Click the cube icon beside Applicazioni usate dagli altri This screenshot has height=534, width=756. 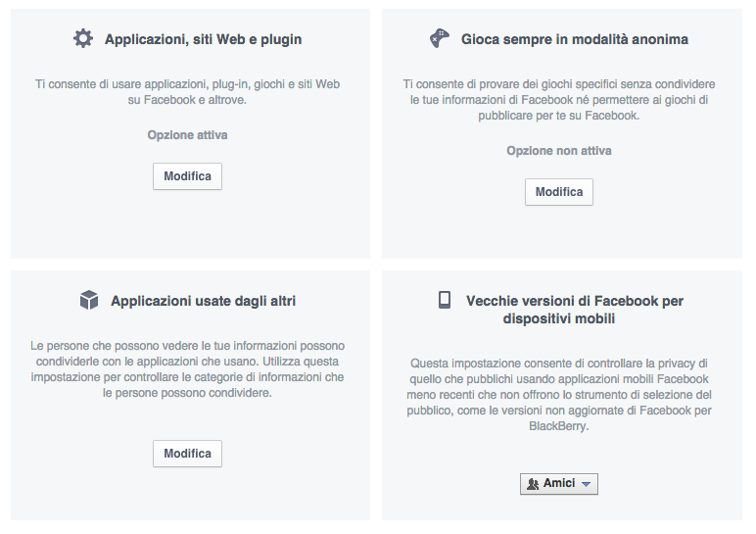tap(89, 301)
